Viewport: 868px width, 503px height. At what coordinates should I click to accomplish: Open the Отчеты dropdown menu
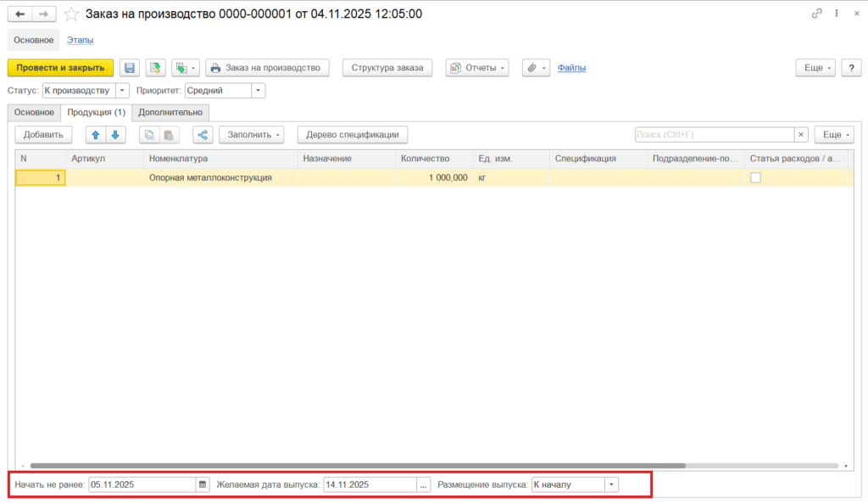pos(477,68)
